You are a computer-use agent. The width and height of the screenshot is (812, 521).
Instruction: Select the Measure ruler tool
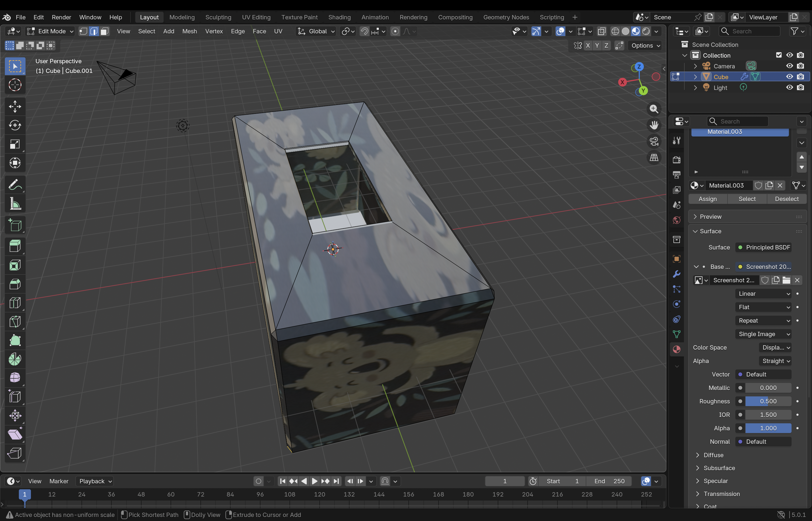coord(15,204)
